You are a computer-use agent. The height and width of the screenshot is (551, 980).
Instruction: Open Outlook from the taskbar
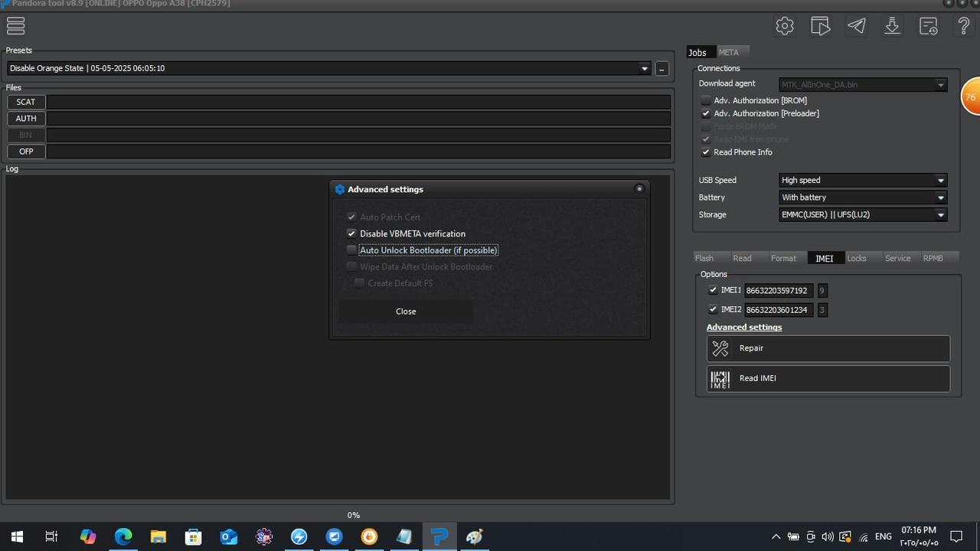[x=229, y=536]
